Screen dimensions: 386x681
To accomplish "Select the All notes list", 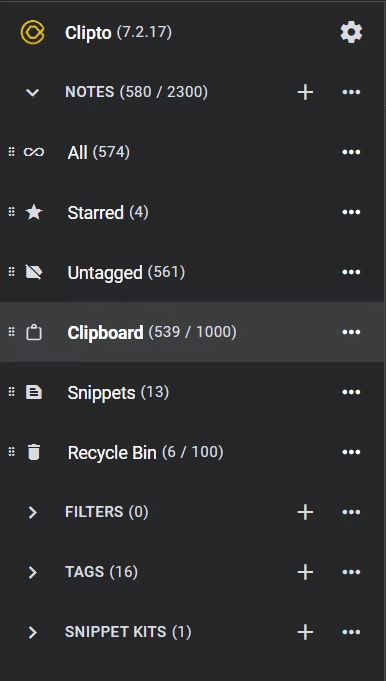I will tap(192, 152).
